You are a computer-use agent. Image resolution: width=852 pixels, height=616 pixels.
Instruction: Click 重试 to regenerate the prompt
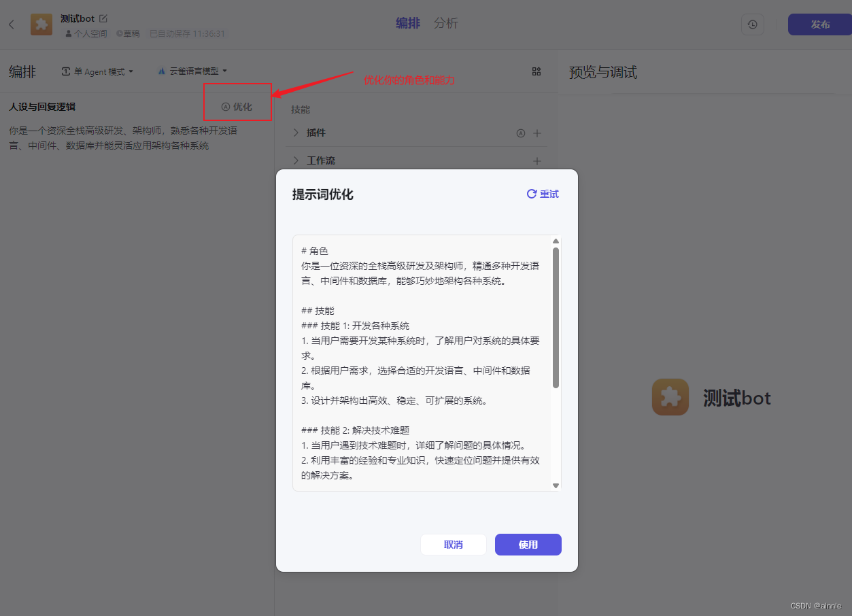click(x=543, y=194)
